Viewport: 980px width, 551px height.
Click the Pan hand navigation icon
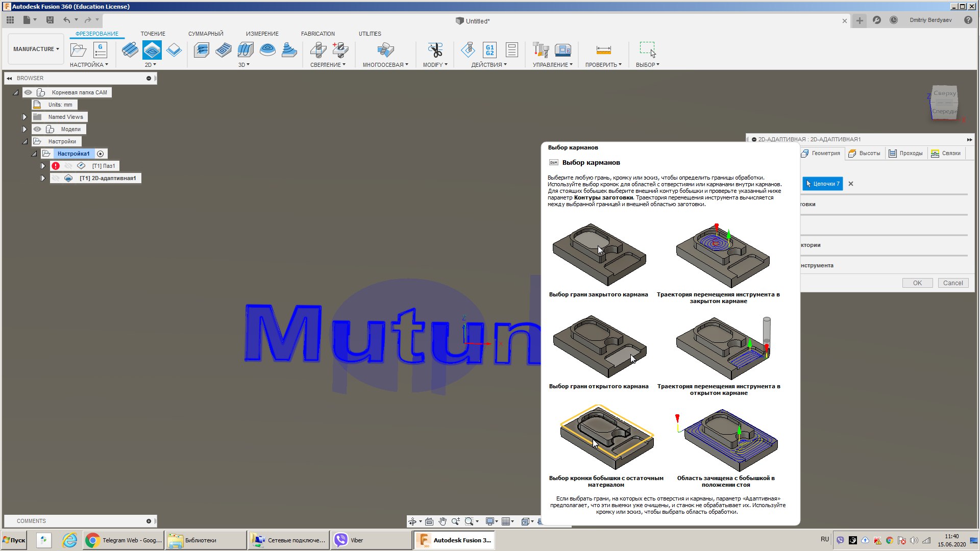tap(443, 521)
